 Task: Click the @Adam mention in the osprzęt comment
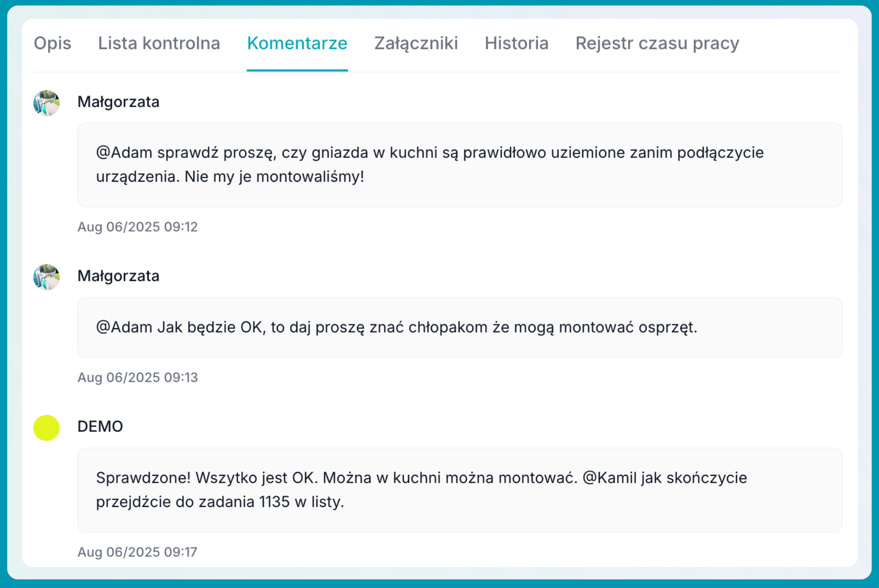(124, 328)
